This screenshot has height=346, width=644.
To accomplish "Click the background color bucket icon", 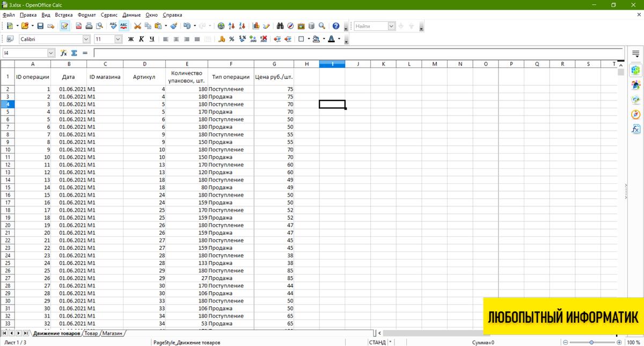I will [316, 39].
